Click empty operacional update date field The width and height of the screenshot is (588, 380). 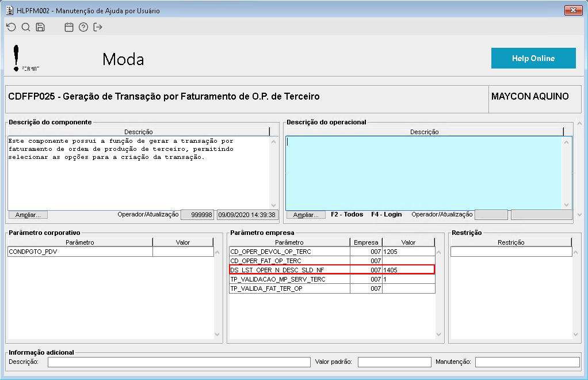pos(541,215)
